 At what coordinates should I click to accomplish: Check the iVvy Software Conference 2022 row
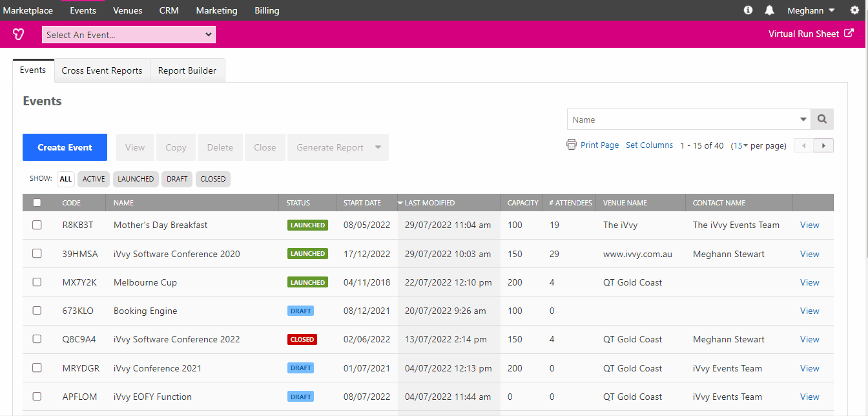click(x=37, y=339)
